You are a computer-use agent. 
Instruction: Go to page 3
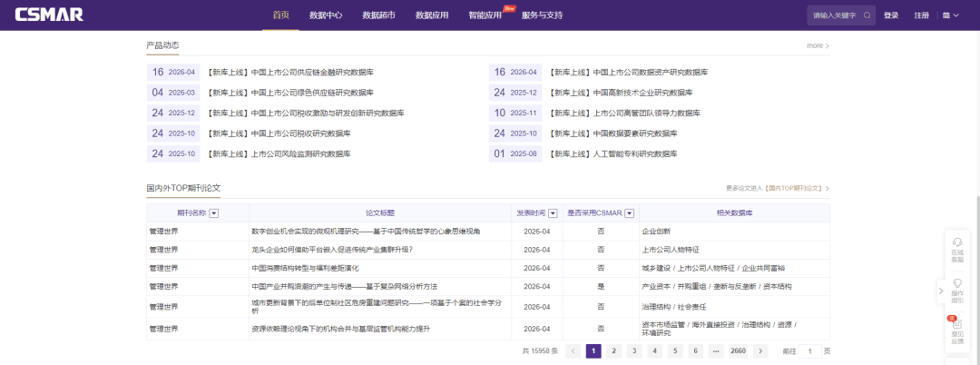(634, 351)
